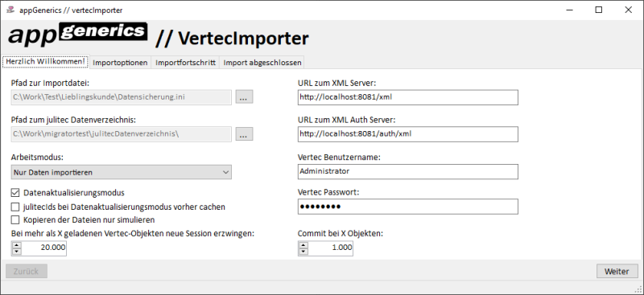Browse for the julitec Datenverzeichnis
Image resolution: width=644 pixels, height=295 pixels.
244,133
